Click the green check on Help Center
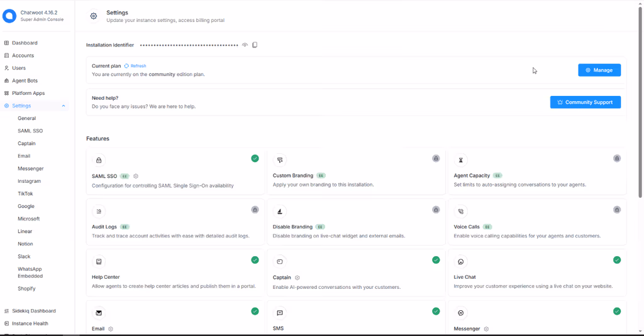The height and width of the screenshot is (336, 644). point(255,259)
